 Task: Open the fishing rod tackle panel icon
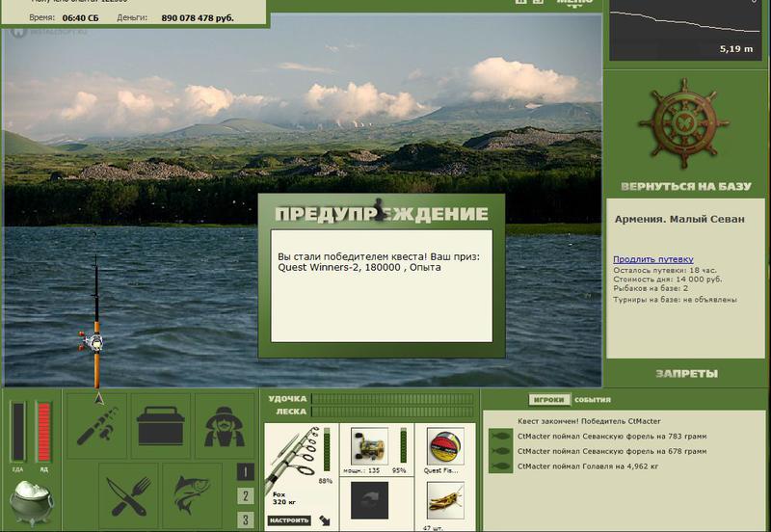[97, 426]
